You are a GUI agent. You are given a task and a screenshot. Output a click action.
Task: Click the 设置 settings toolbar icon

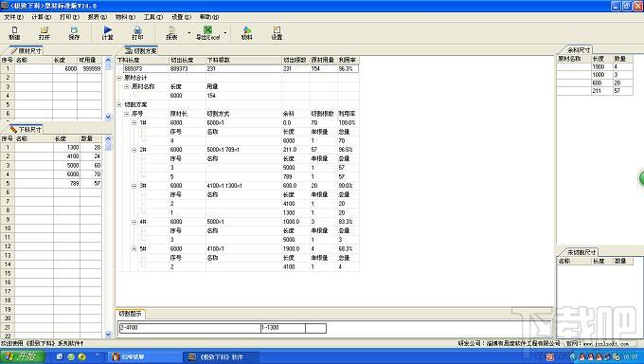pos(277,33)
